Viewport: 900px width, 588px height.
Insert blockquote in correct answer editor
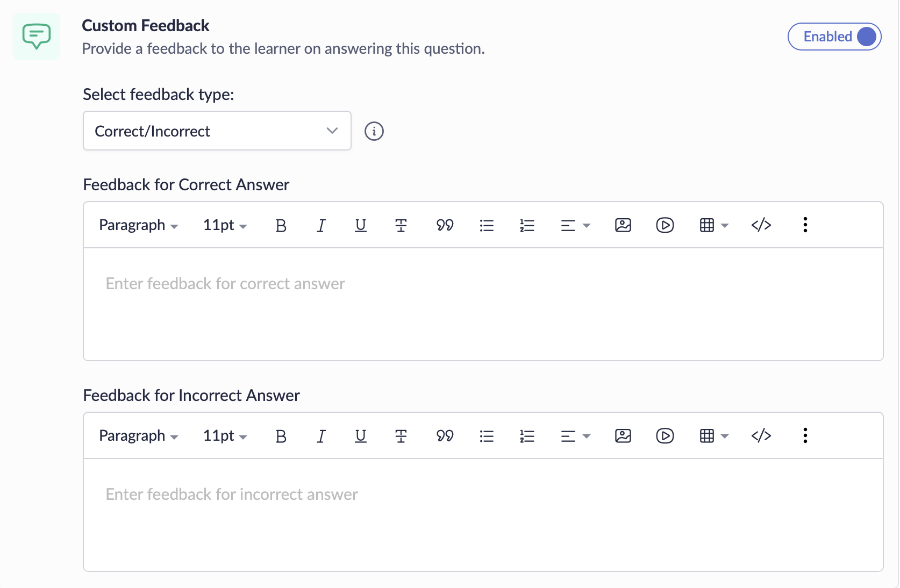coord(445,225)
